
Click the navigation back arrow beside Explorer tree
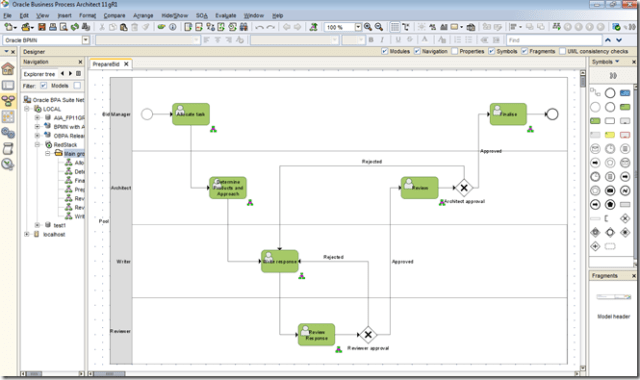click(x=62, y=73)
